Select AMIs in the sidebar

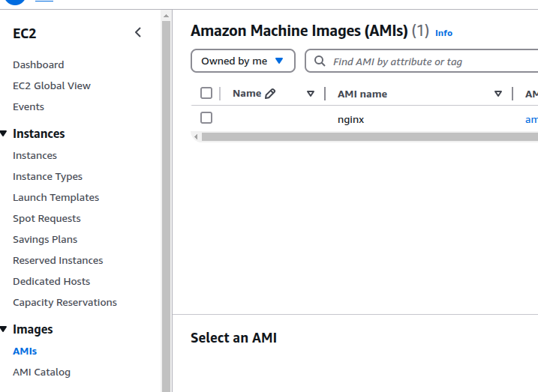coord(25,352)
